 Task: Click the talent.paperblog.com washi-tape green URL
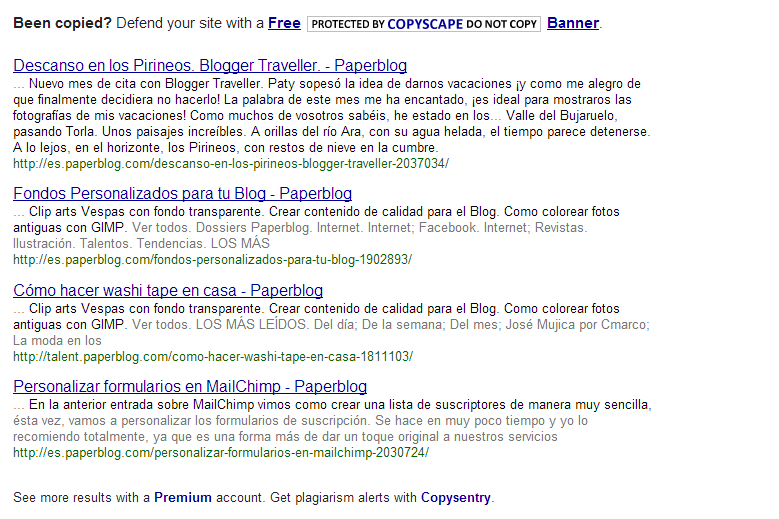pyautogui.click(x=213, y=356)
